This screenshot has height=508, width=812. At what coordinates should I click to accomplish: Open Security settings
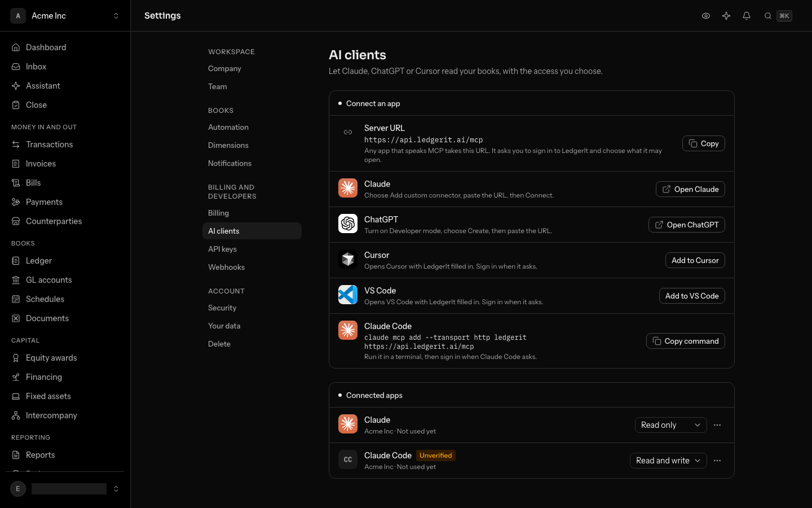(252, 308)
